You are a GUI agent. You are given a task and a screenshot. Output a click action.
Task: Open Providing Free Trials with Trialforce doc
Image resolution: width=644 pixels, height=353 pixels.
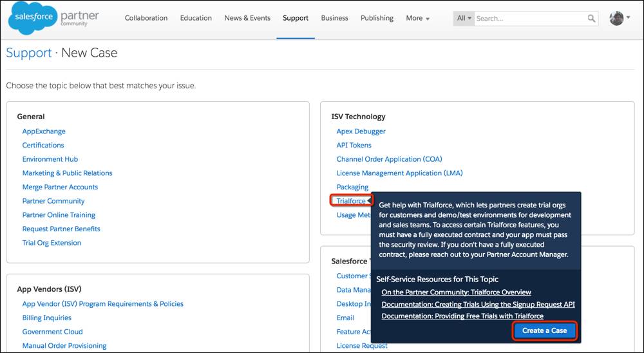tap(462, 316)
